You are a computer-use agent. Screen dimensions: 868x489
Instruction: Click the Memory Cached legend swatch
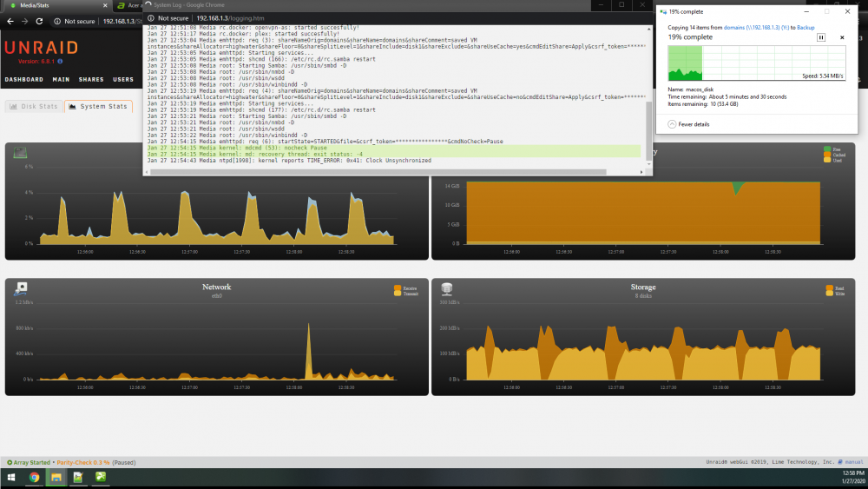point(827,155)
